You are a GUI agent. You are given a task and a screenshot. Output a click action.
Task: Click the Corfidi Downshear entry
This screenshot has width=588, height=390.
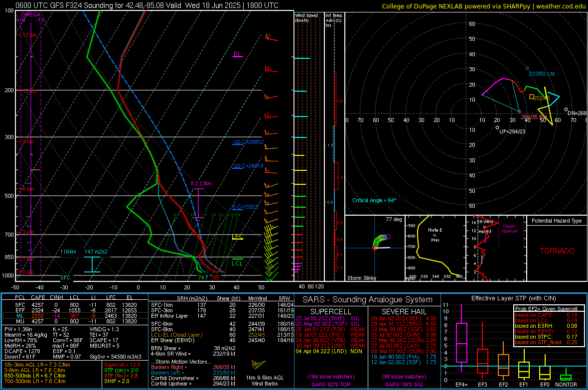click(193, 378)
